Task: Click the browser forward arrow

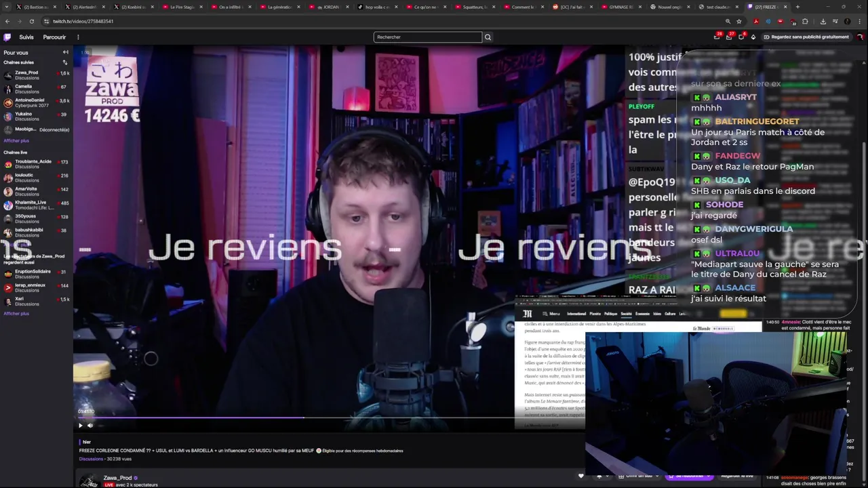Action: pyautogui.click(x=20, y=21)
